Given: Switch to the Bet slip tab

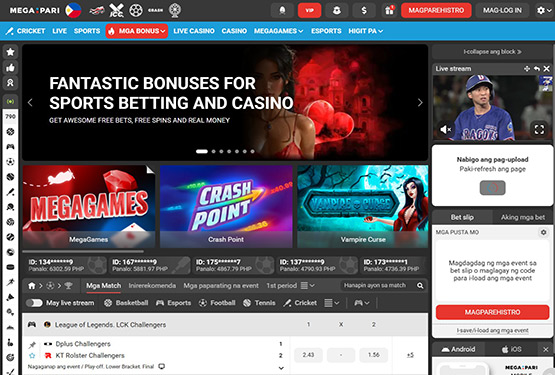Looking at the screenshot, I should coord(462,217).
